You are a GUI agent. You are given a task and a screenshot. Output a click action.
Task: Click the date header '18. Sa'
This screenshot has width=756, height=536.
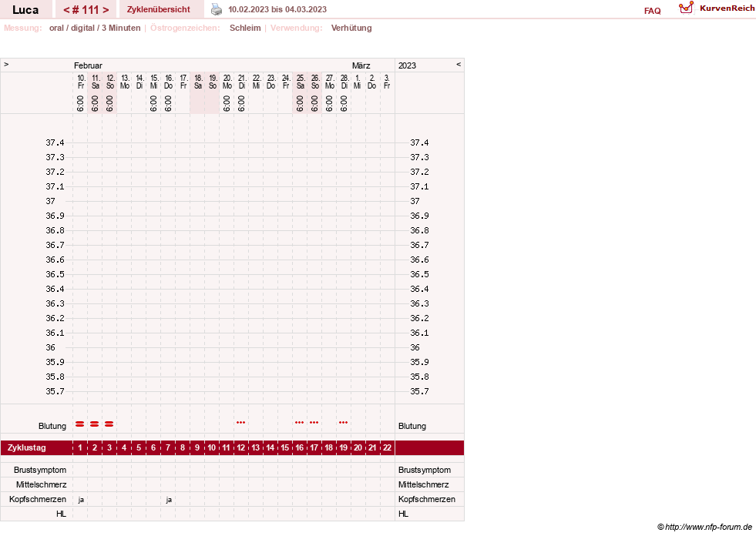coord(198,82)
